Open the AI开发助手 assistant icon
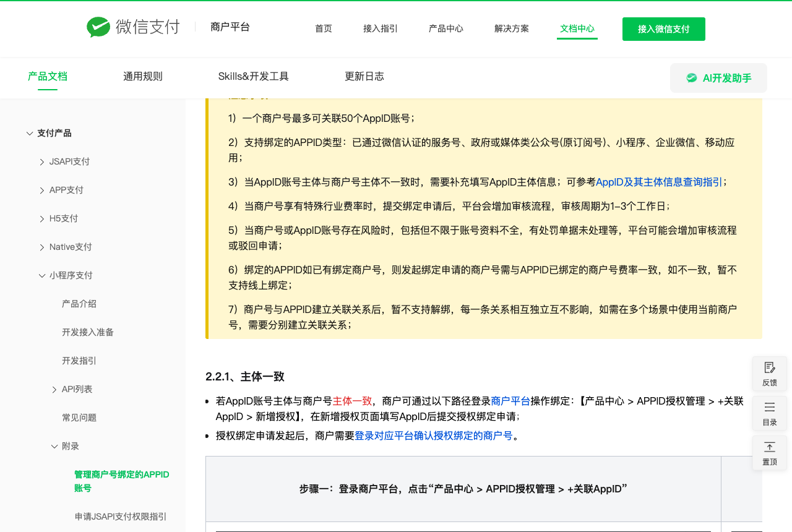 (x=692, y=78)
